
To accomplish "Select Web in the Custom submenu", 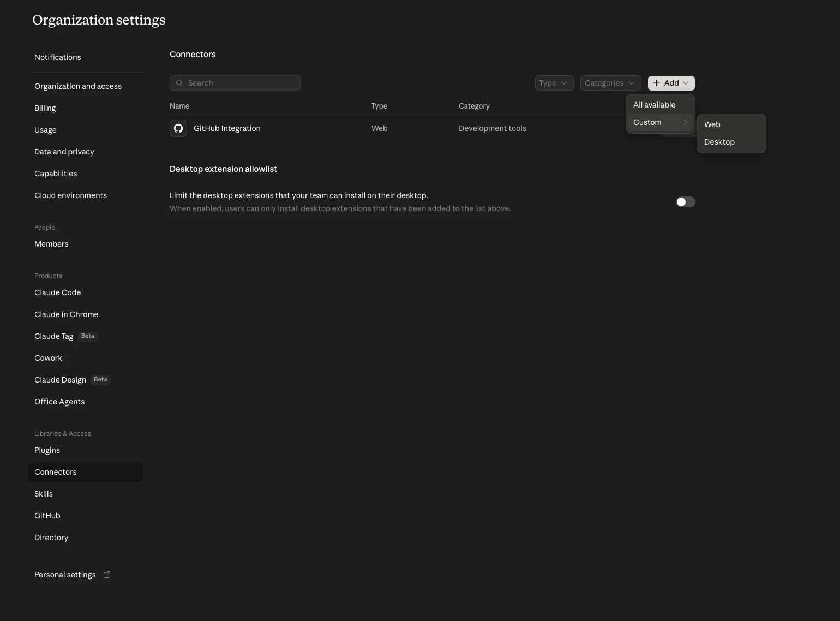I will (731, 124).
